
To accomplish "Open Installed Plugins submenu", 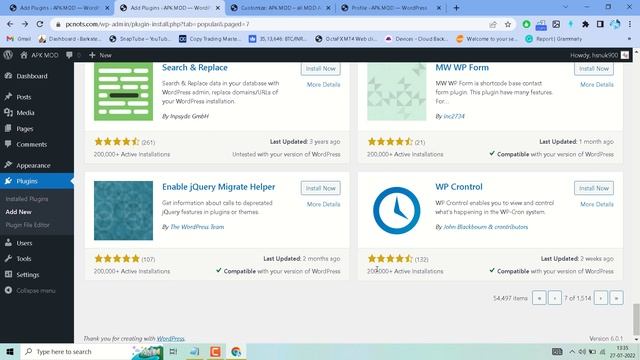I will click(x=27, y=199).
